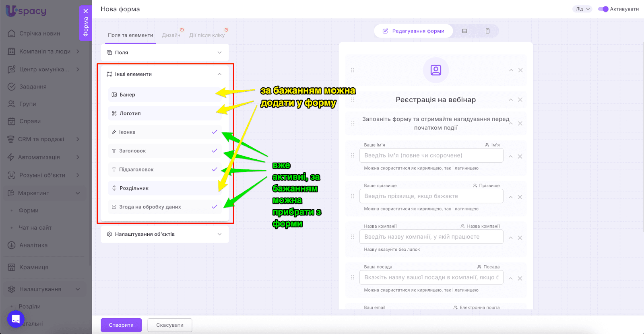Open Розумні об'єкти menu
The height and width of the screenshot is (334, 644).
42,175
